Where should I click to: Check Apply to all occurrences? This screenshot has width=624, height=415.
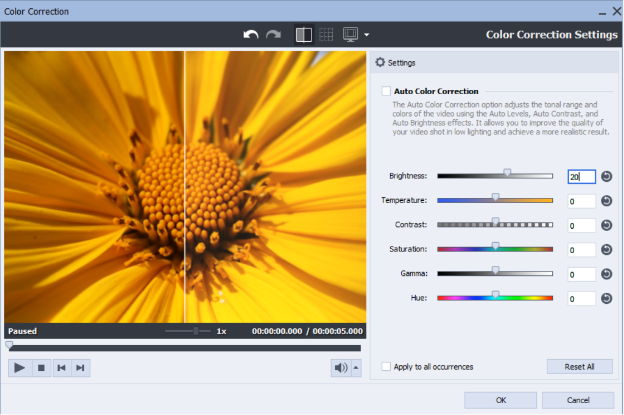[386, 367]
